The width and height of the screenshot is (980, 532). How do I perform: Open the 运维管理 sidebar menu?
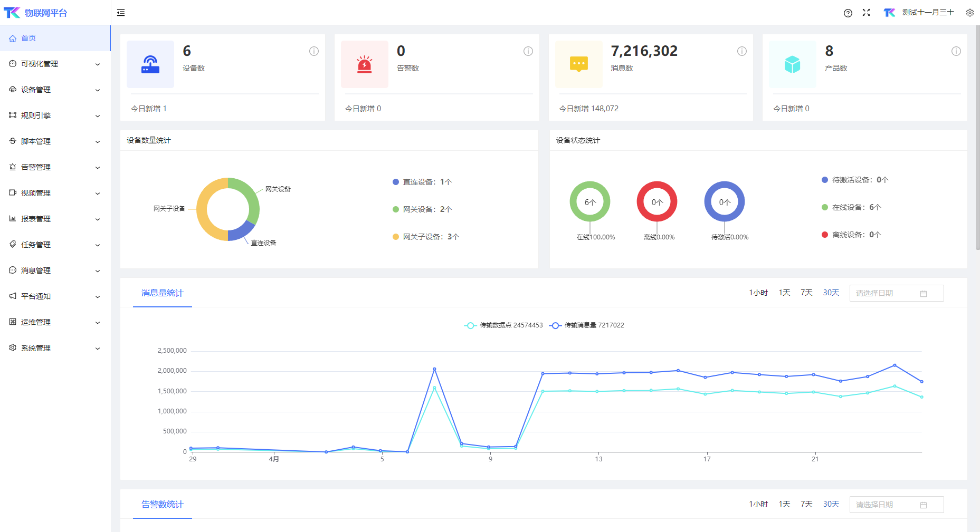click(x=55, y=322)
